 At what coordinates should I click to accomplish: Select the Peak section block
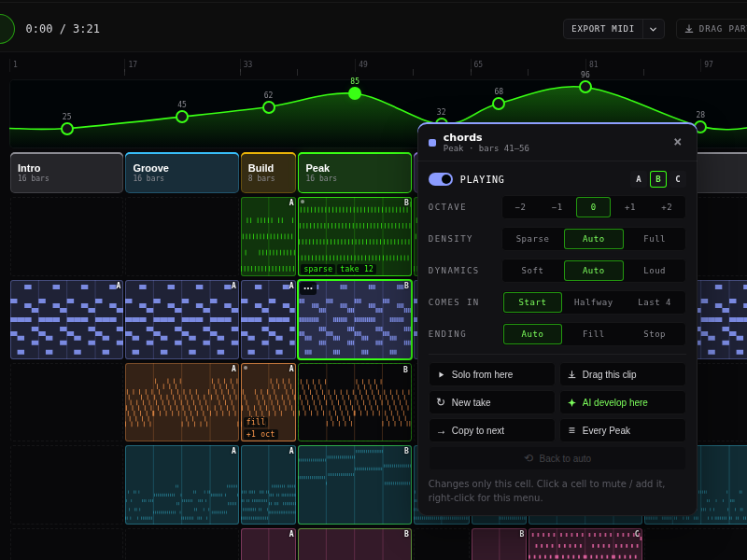[x=355, y=173]
